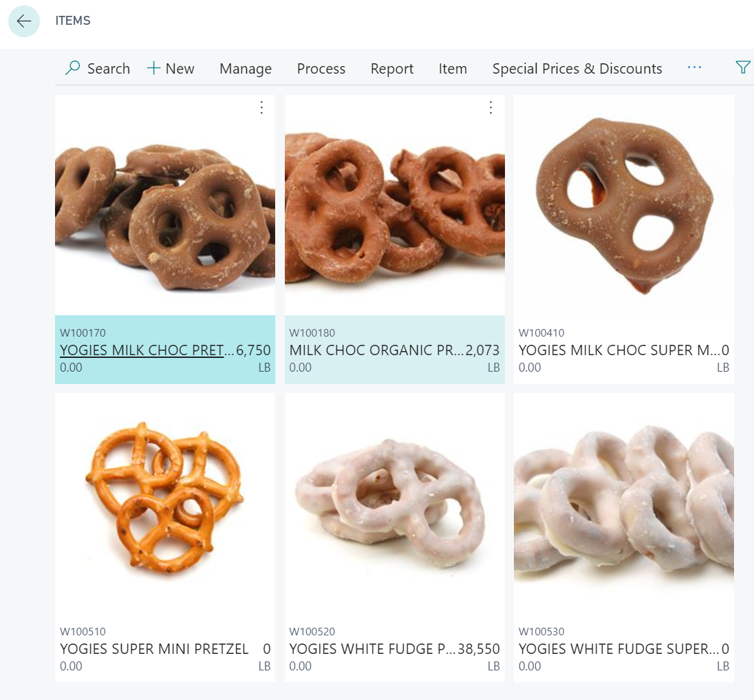The image size is (754, 700).
Task: Open Special Prices & Discounts menu
Action: pos(577,69)
